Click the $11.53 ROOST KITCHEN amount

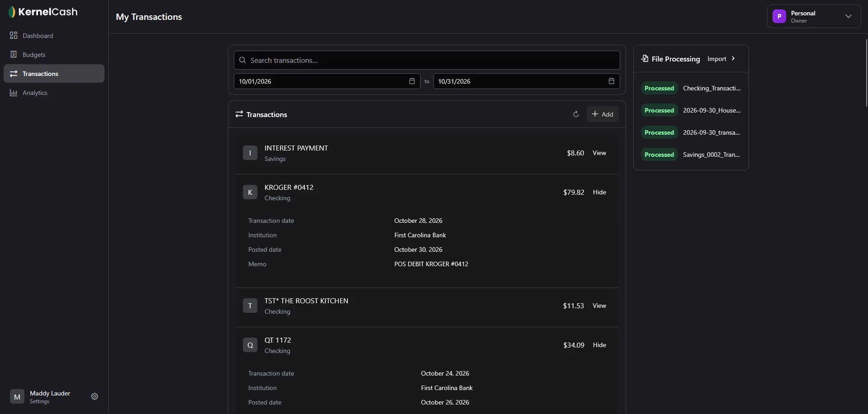coord(573,306)
